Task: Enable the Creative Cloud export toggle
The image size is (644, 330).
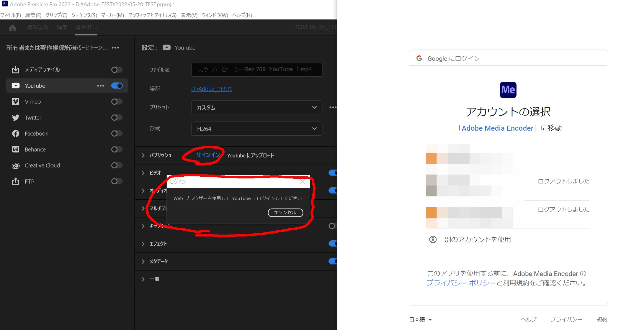Action: click(x=117, y=165)
